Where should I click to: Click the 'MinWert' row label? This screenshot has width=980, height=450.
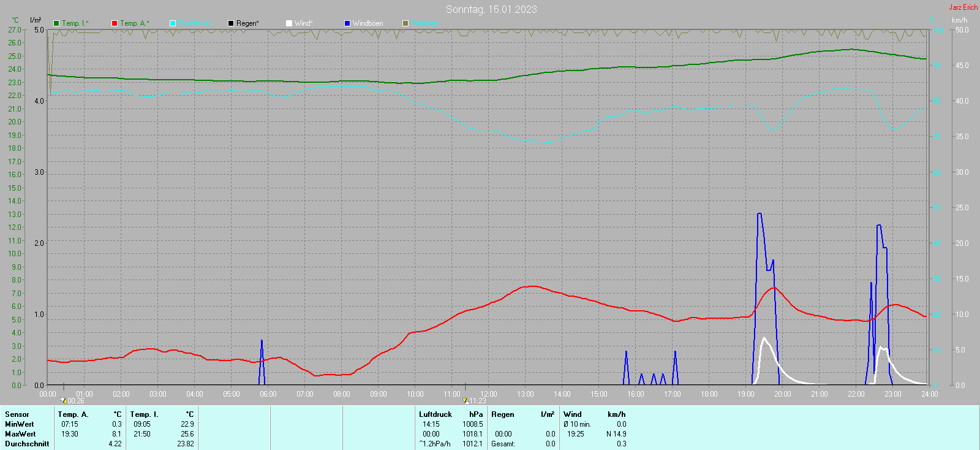click(20, 424)
